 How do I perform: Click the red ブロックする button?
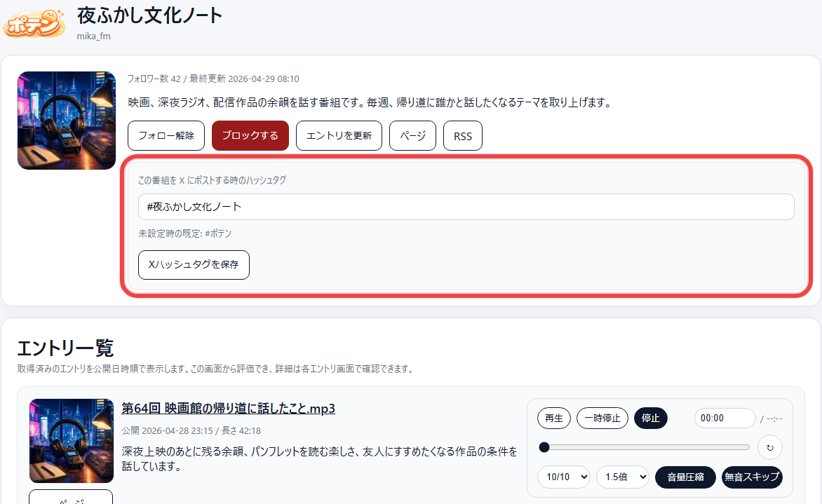[250, 136]
